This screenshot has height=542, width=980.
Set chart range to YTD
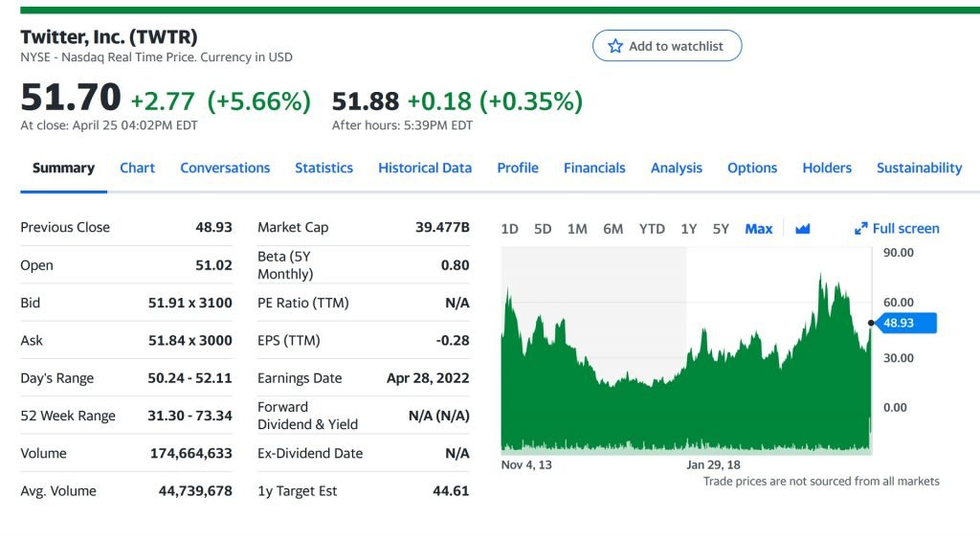pyautogui.click(x=652, y=230)
